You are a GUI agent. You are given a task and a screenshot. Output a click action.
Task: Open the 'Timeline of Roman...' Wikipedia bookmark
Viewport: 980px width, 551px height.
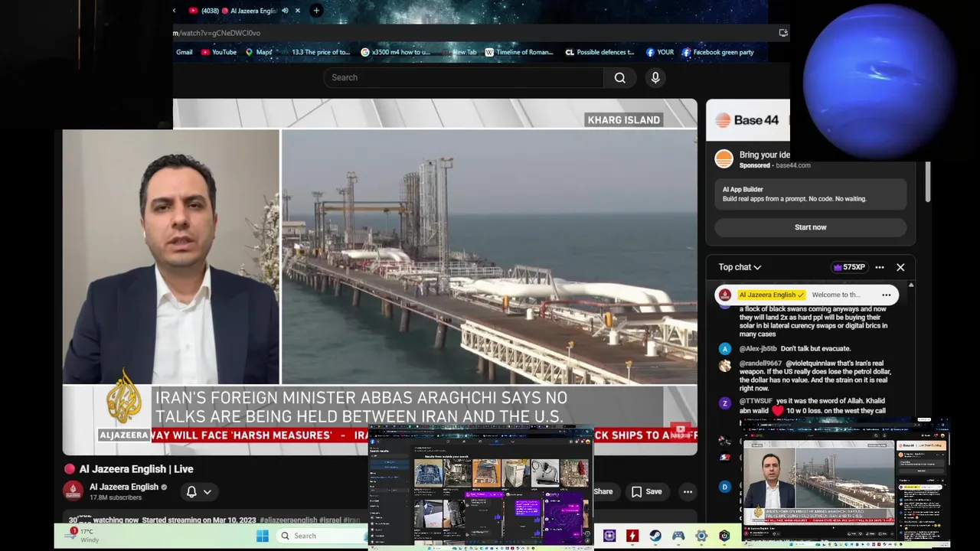[x=518, y=52]
